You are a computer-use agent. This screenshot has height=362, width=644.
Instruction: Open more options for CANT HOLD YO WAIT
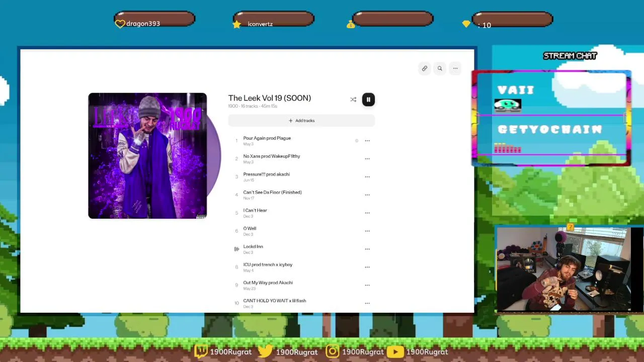click(367, 304)
